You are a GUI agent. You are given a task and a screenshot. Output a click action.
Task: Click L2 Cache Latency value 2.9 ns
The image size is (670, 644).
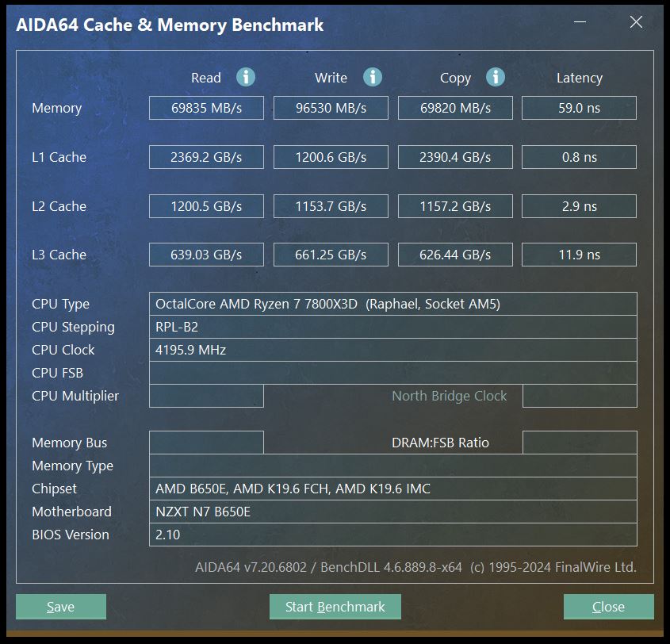tap(579, 206)
